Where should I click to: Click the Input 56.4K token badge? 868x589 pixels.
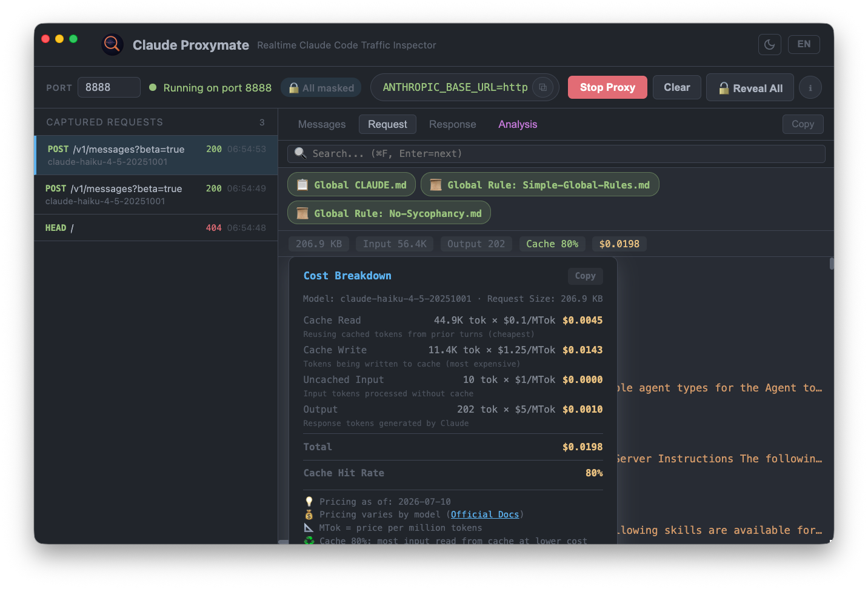(x=395, y=244)
